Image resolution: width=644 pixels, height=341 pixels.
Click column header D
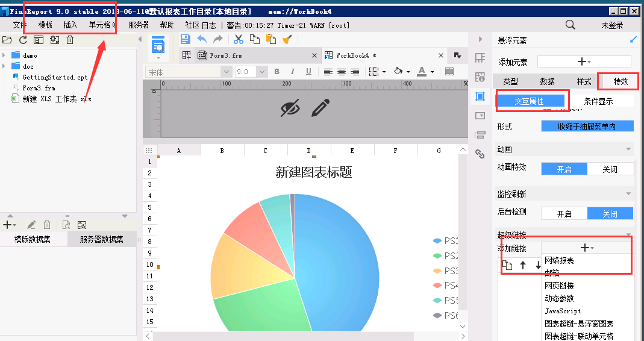click(x=309, y=151)
